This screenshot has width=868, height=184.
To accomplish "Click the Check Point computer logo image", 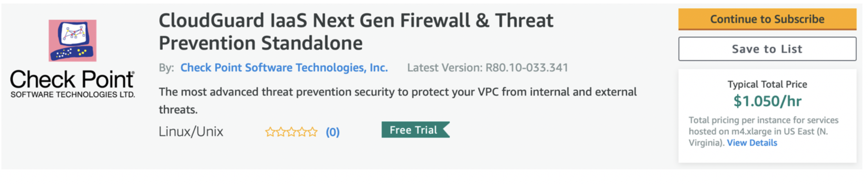I will pyautogui.click(x=73, y=40).
